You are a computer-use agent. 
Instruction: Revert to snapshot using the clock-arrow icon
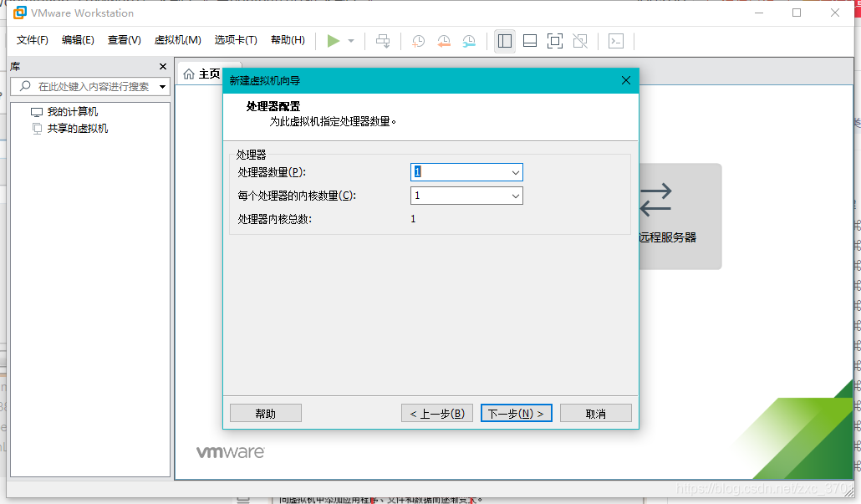coord(443,41)
